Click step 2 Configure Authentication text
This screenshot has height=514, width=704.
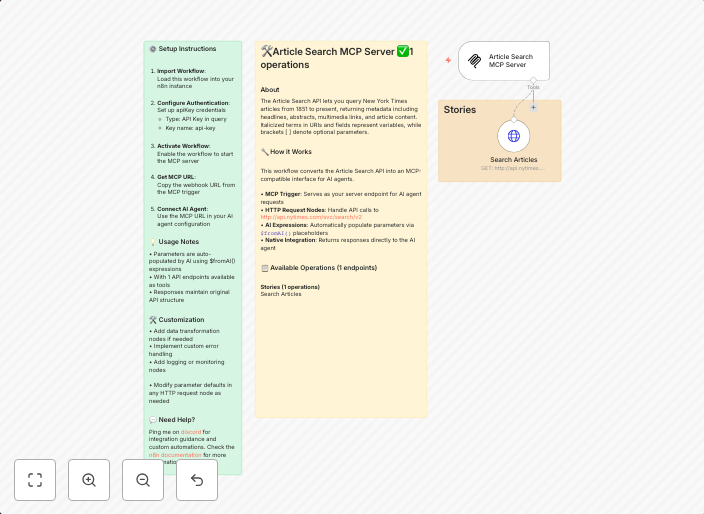point(193,103)
